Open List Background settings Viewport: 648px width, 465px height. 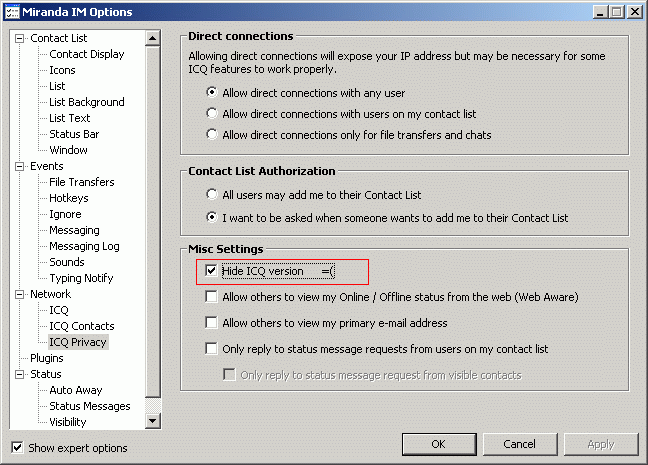point(87,102)
